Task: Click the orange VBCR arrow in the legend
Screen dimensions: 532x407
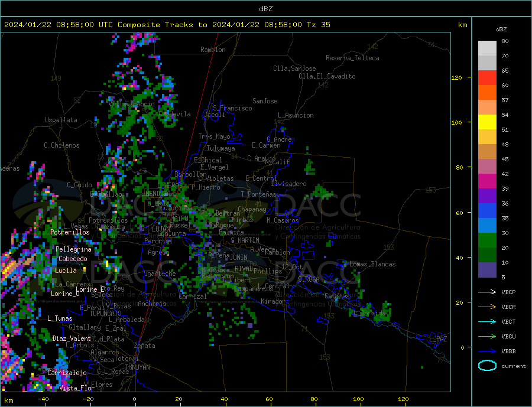Action: tap(487, 307)
